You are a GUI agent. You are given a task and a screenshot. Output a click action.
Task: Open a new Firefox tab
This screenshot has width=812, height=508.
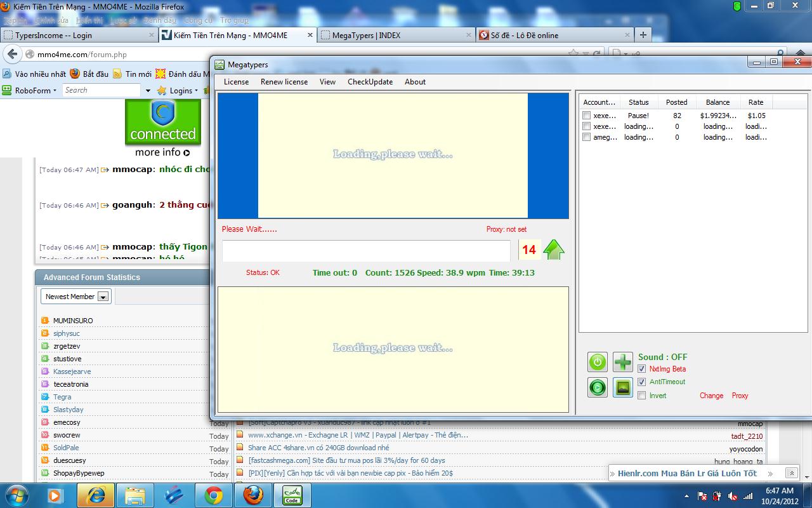[x=643, y=35]
